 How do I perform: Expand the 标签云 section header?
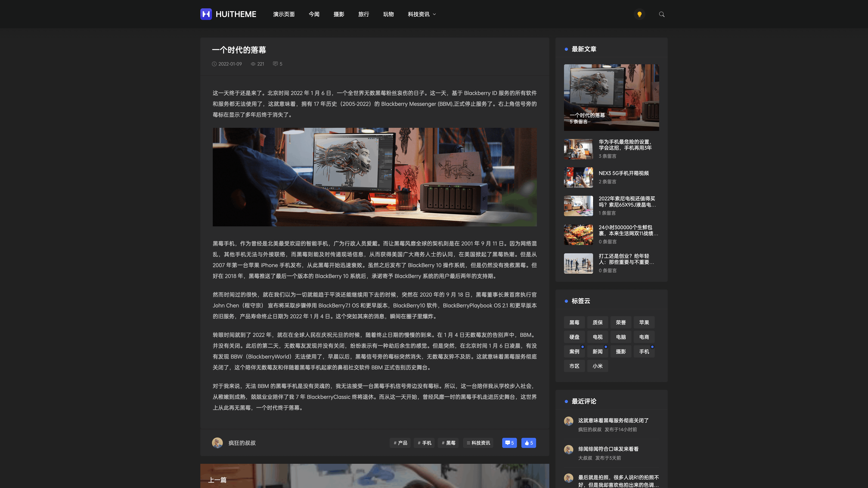581,301
